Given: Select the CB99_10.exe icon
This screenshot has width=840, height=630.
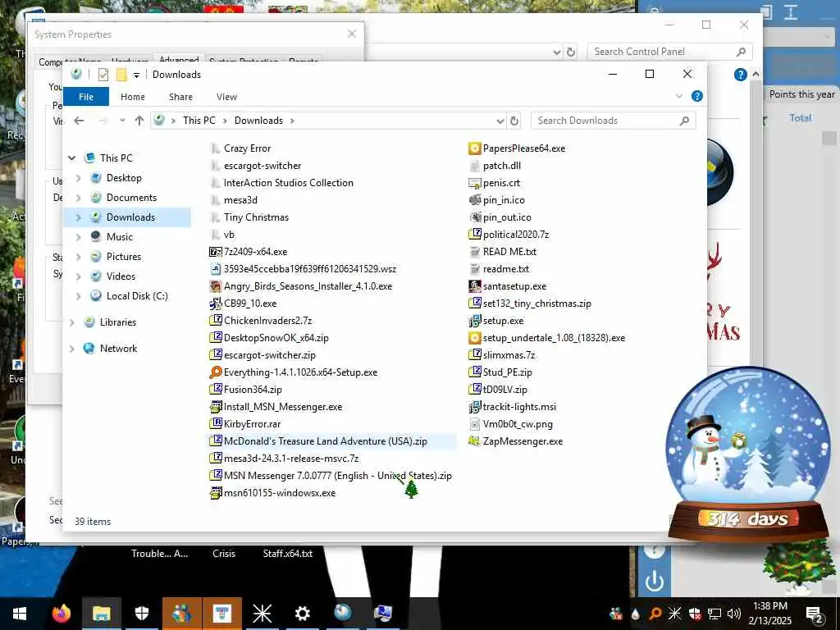Looking at the screenshot, I should (x=216, y=304).
